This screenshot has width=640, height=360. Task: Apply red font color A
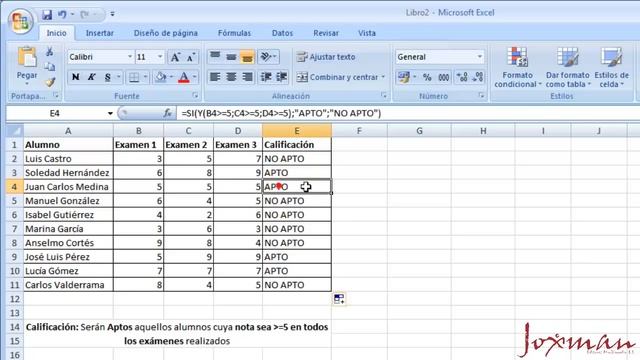pos(184,77)
